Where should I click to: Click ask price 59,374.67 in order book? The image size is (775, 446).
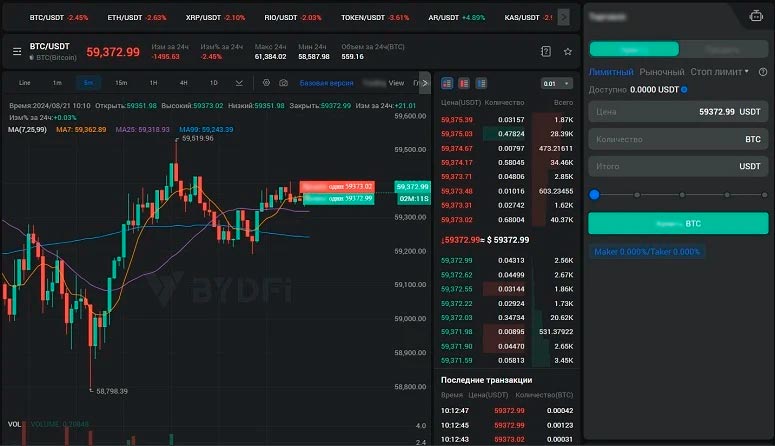[x=457, y=148]
